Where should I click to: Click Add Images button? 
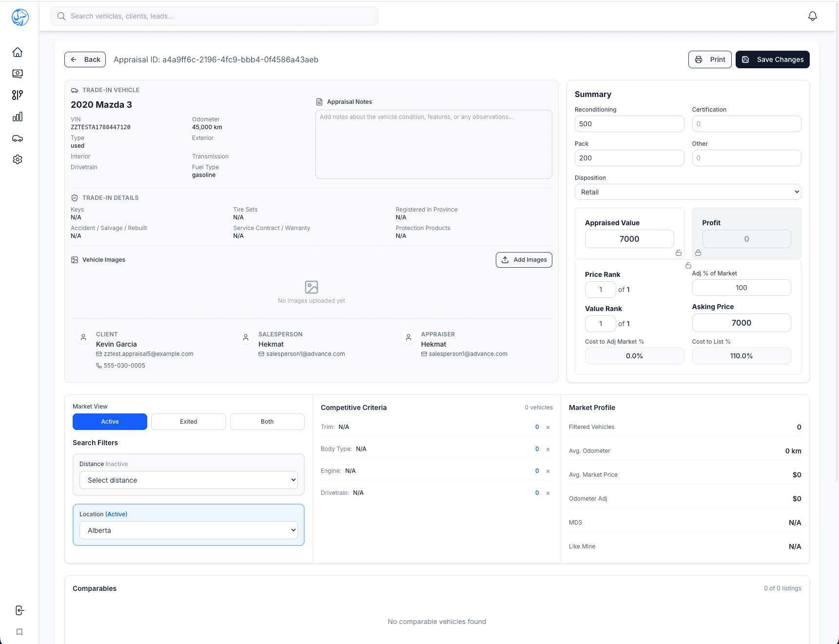tap(524, 260)
